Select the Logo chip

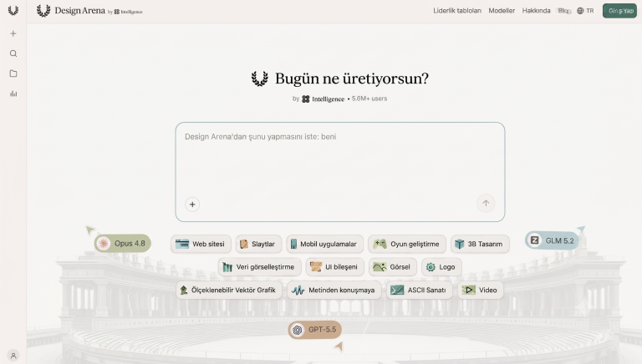(441, 267)
